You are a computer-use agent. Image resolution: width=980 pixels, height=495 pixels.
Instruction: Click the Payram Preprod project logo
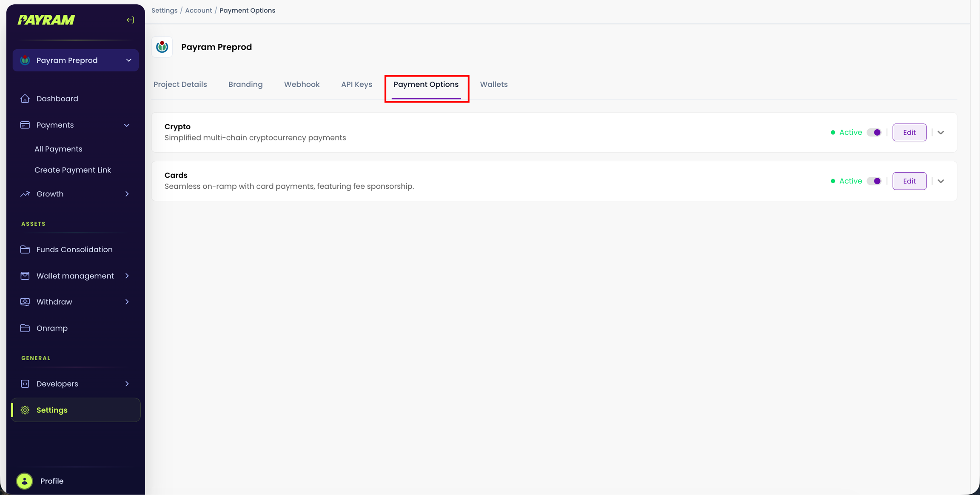tap(162, 47)
